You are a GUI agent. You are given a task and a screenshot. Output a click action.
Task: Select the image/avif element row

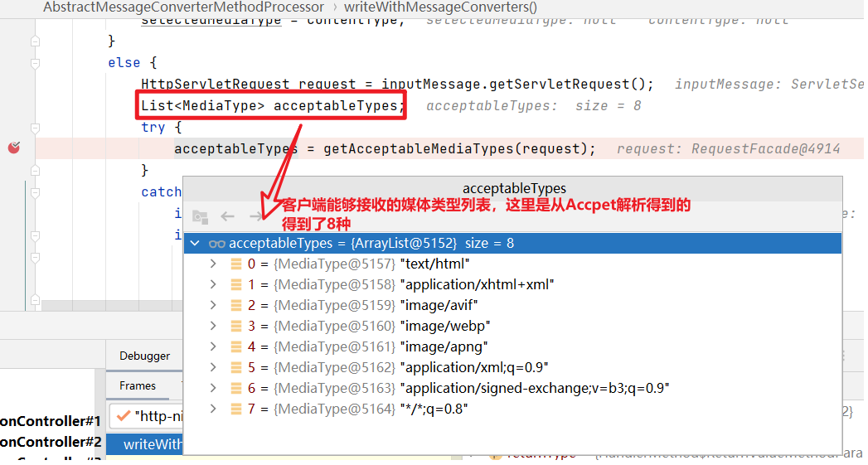pos(438,306)
